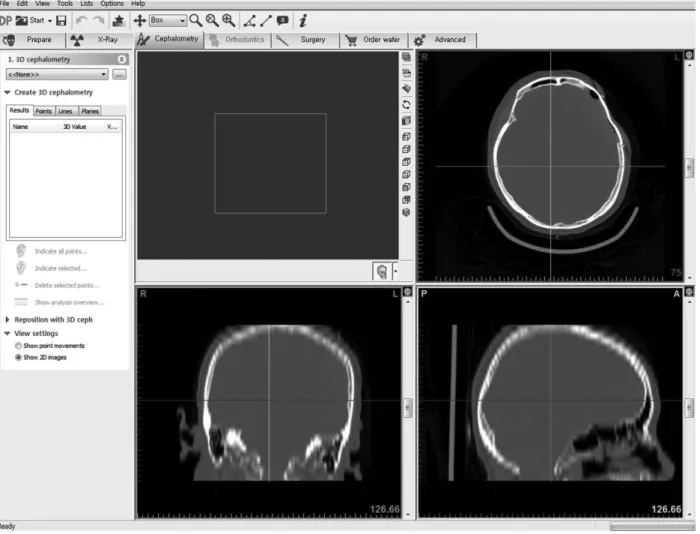This screenshot has width=700, height=534.
Task: Open the Start button dropdown arrow
Action: coord(50,21)
